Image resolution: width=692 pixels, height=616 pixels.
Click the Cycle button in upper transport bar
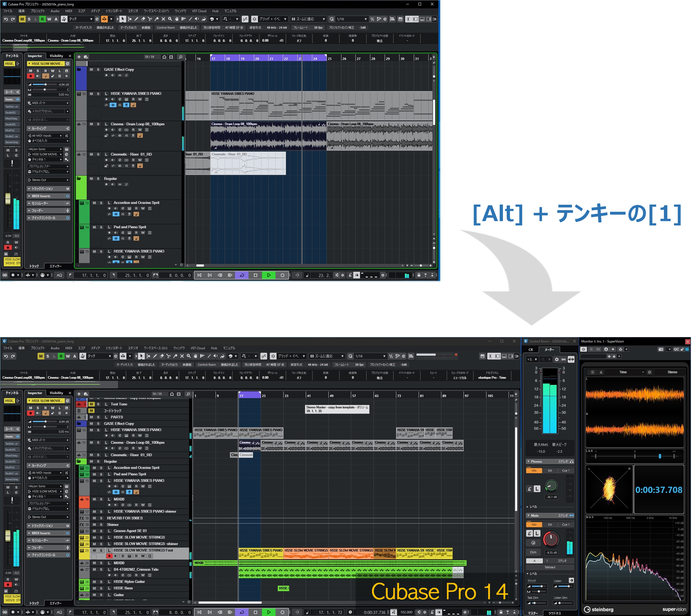(x=242, y=275)
